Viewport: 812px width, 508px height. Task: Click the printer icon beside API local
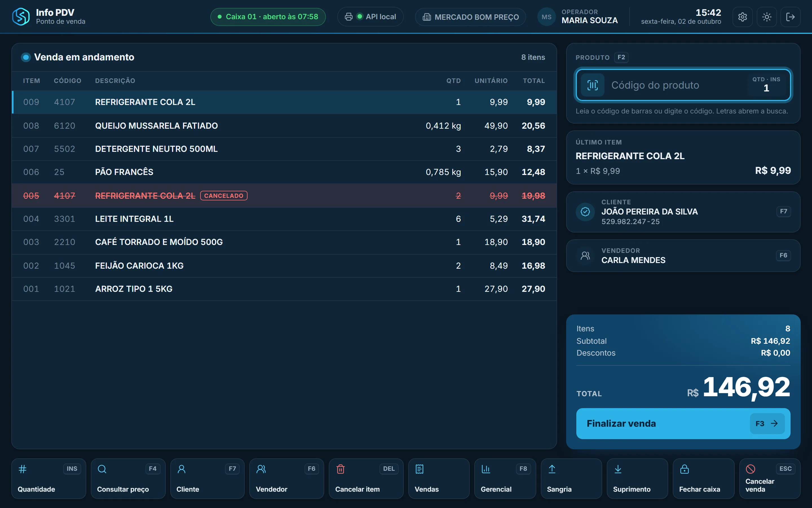click(348, 17)
